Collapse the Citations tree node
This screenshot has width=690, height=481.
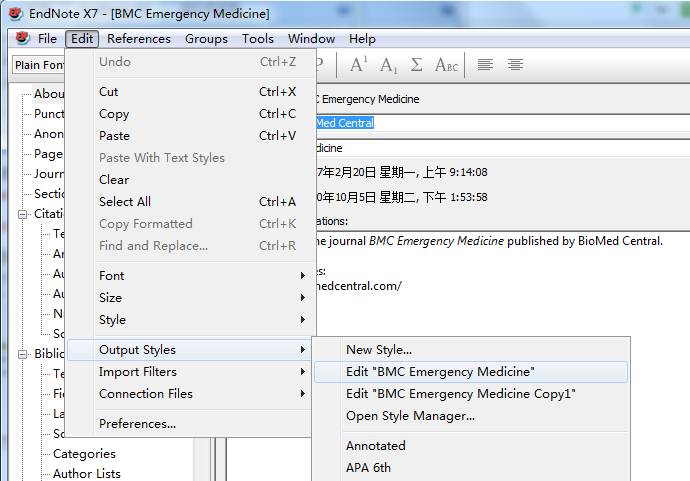(22, 214)
